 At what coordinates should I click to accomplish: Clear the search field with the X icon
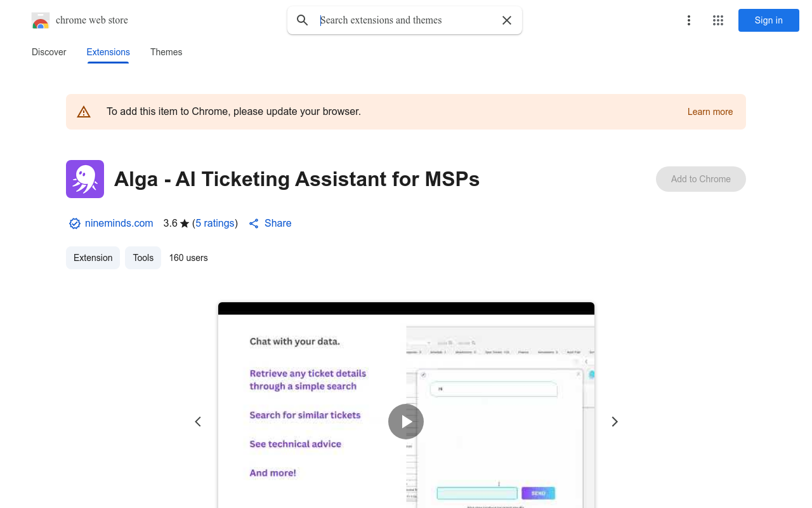tap(507, 20)
